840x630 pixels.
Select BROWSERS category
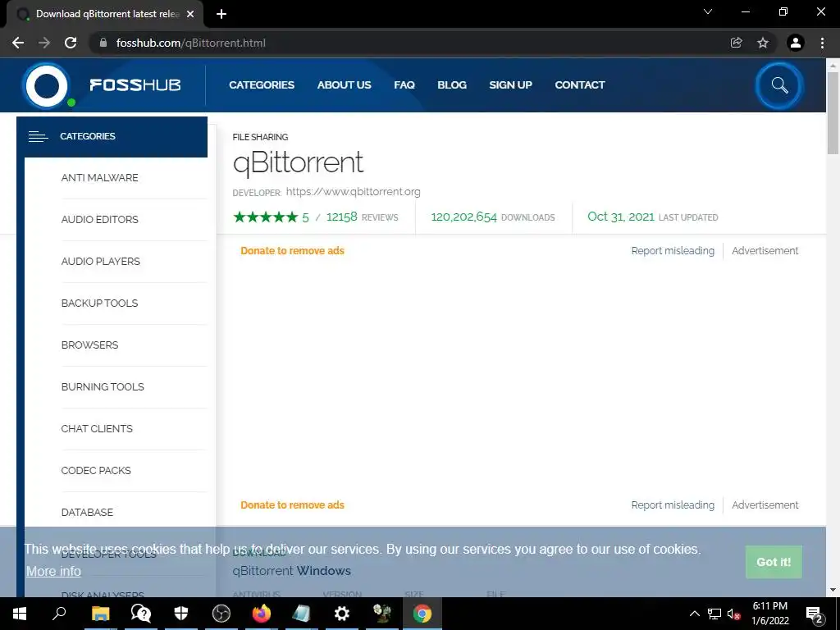(x=89, y=345)
